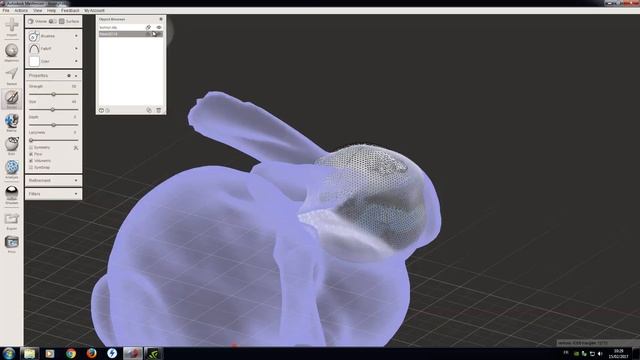Click the trash icon in Object Browser
Image resolution: width=640 pixels, height=360 pixels.
coord(159,110)
